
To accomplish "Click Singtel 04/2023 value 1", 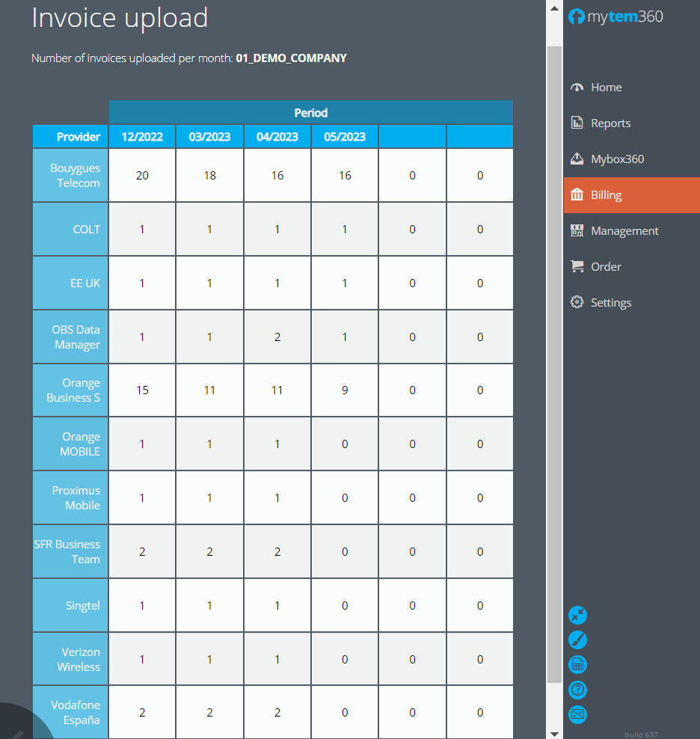I will pyautogui.click(x=277, y=605).
